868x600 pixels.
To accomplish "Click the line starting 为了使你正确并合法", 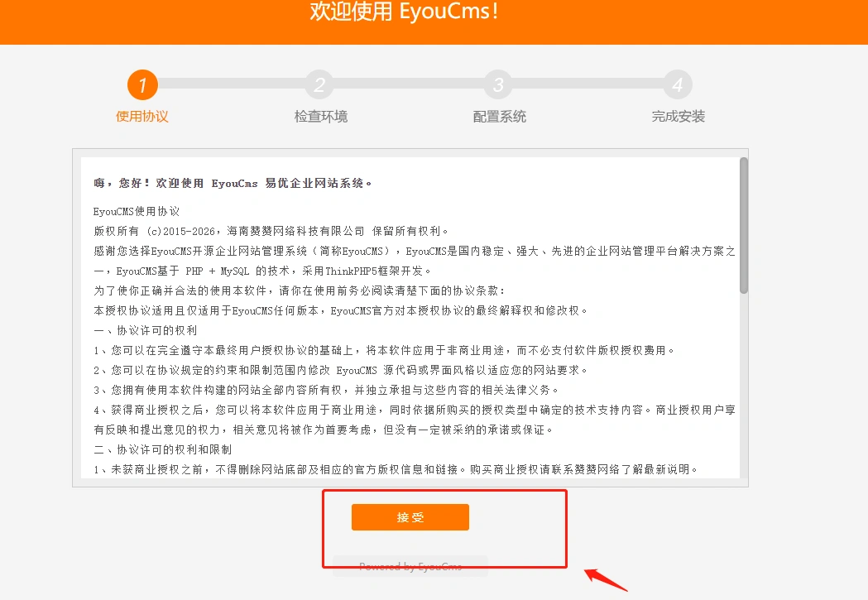I will [299, 290].
